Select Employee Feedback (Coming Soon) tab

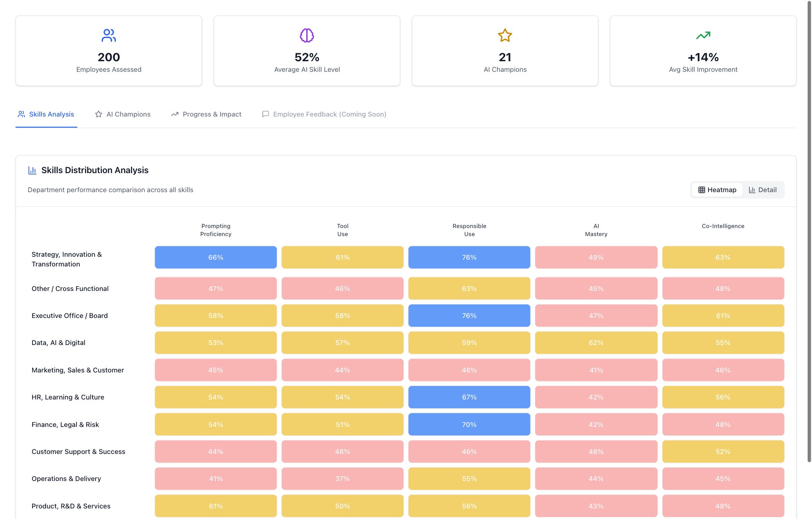point(324,114)
